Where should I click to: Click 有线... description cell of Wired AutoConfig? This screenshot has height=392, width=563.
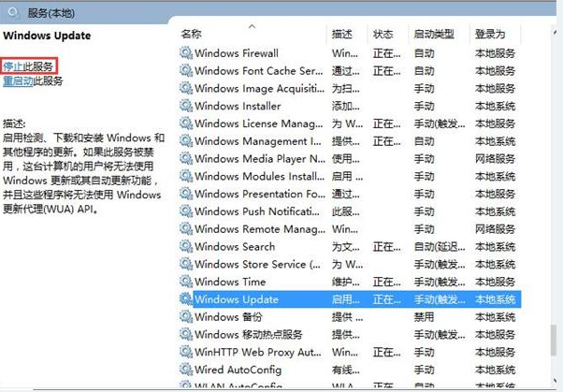(x=346, y=370)
